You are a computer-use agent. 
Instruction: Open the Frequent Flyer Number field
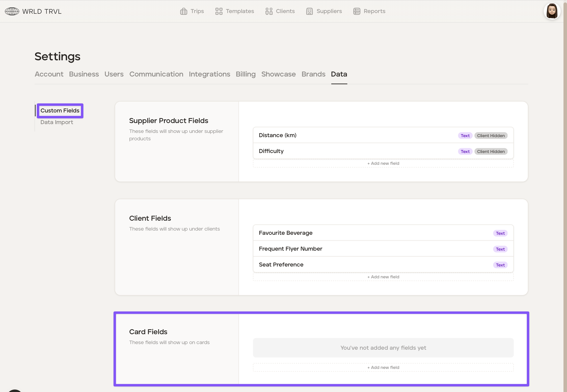[290, 249]
